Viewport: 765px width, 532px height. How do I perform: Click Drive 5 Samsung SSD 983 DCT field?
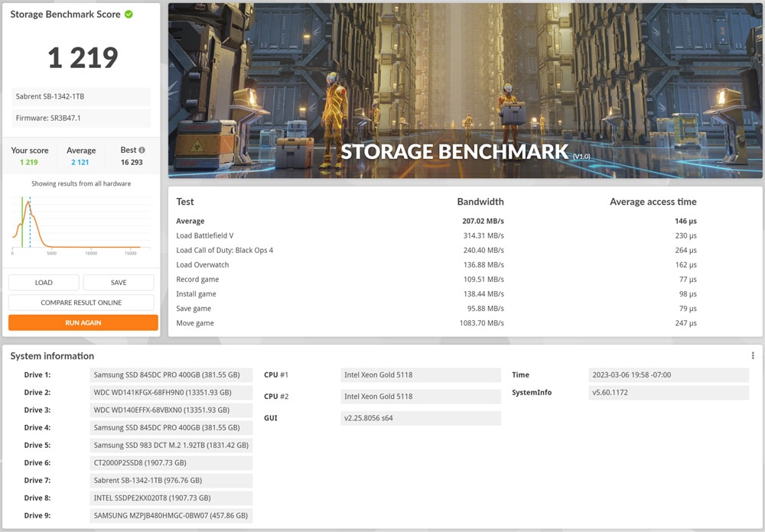pos(171,445)
